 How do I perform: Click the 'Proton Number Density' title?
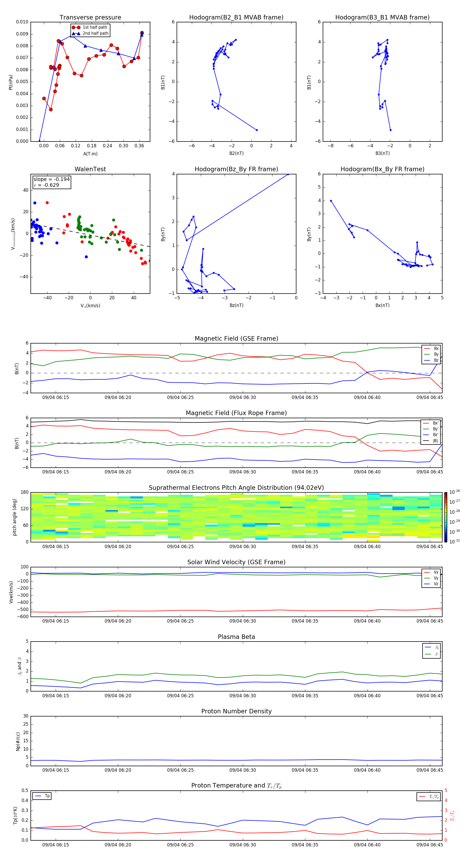point(236,711)
